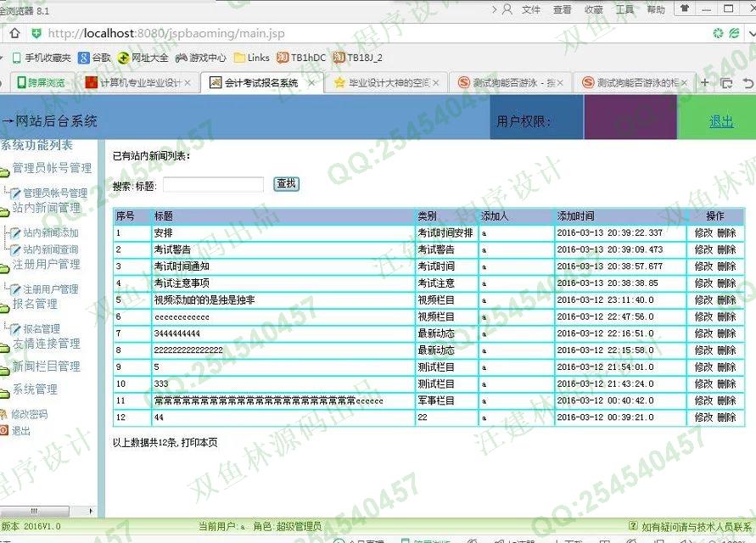Expand 新闻栏目管理 folder
Image resolution: width=756 pixels, height=543 pixels.
(46, 367)
